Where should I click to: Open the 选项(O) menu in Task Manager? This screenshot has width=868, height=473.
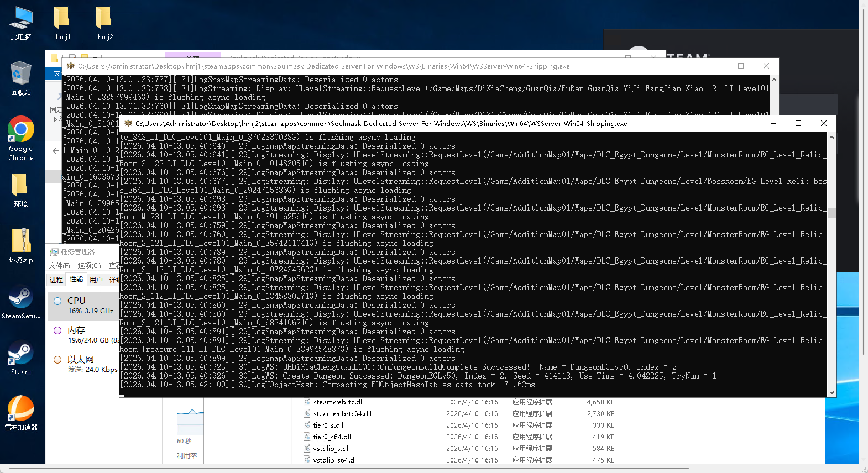point(89,266)
